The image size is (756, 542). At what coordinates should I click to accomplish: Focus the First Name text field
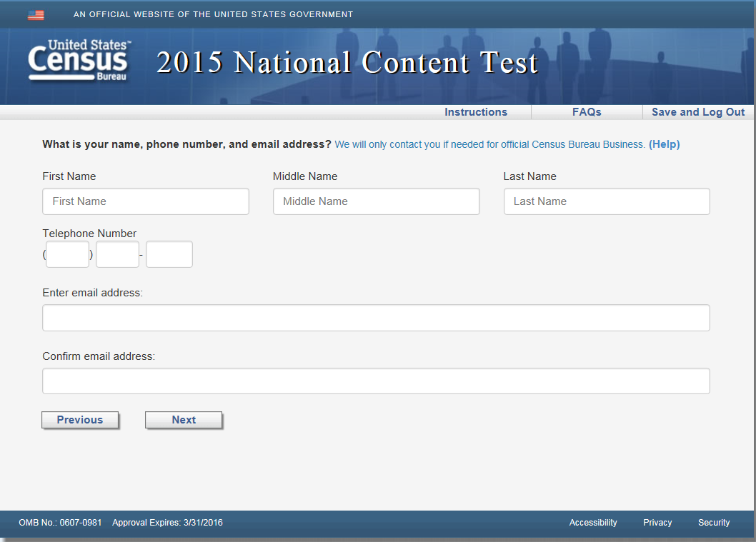pyautogui.click(x=146, y=201)
